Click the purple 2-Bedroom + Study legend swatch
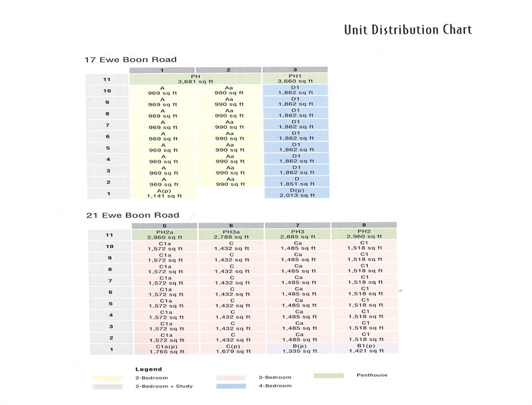The width and height of the screenshot is (532, 405). [107, 386]
